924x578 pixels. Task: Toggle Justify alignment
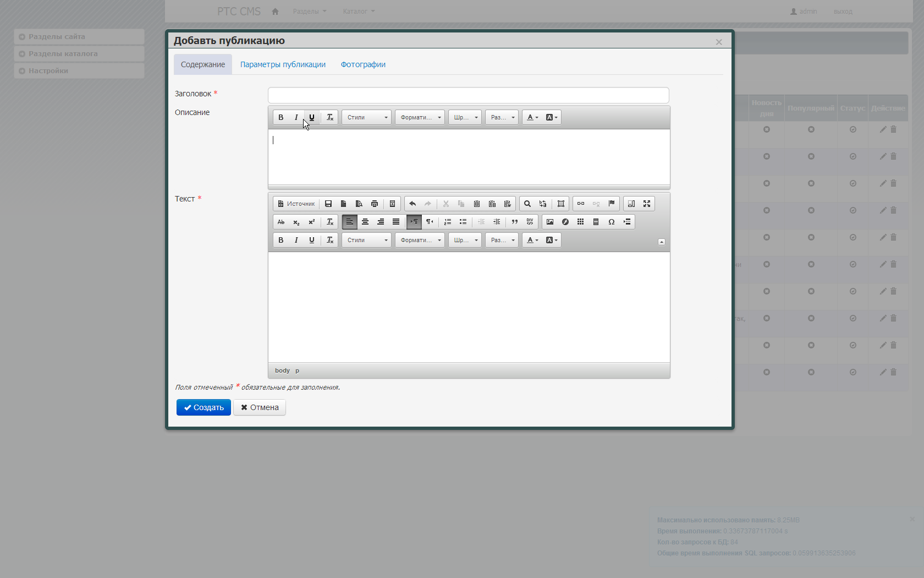[x=396, y=222]
